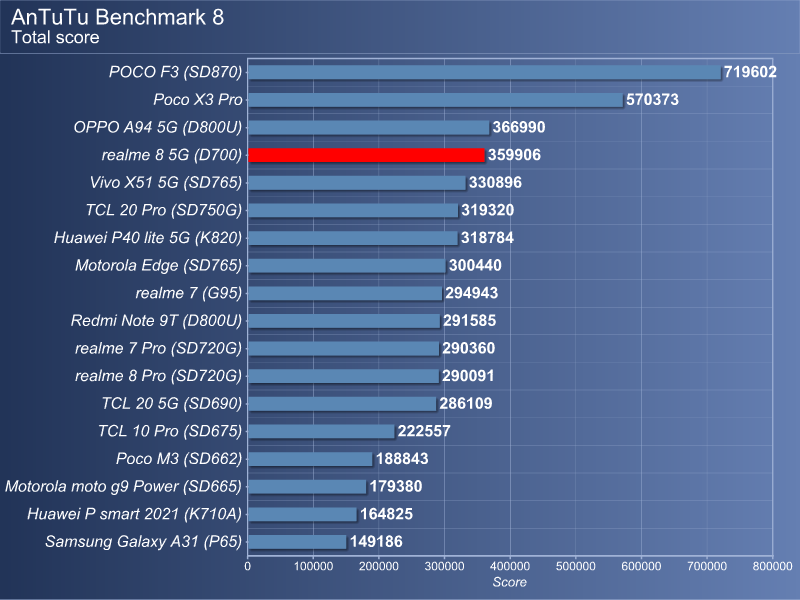Click the score value 290091

pyautogui.click(x=468, y=376)
